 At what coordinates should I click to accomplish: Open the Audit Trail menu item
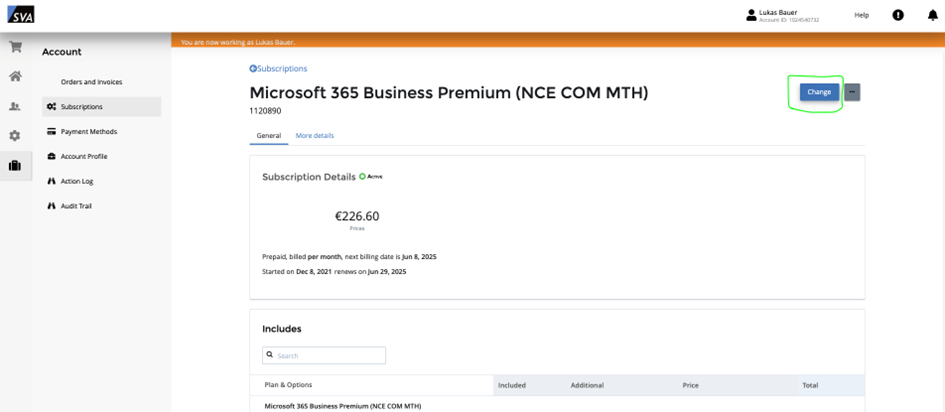coord(75,206)
